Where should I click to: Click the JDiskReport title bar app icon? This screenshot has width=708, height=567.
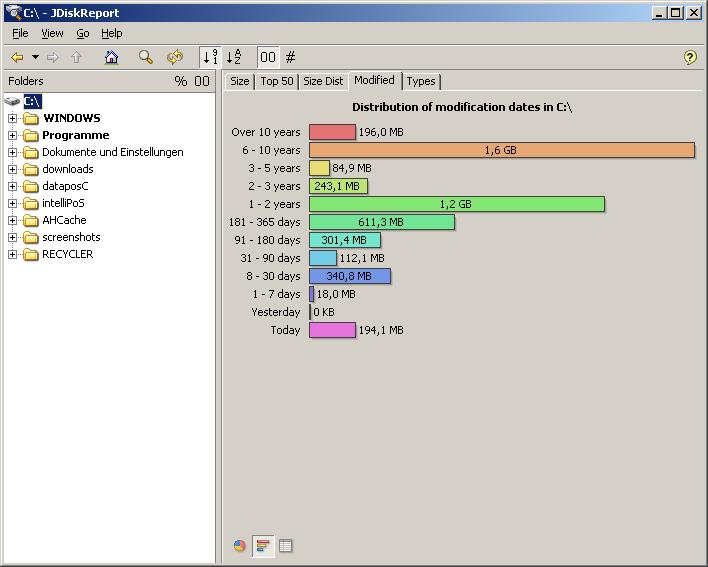[x=14, y=12]
